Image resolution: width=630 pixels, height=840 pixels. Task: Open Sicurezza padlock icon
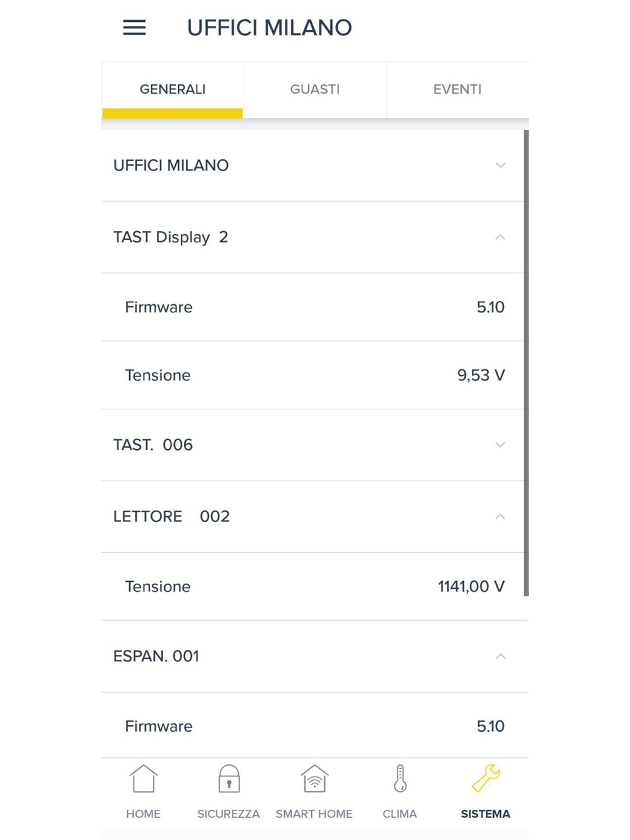click(229, 780)
